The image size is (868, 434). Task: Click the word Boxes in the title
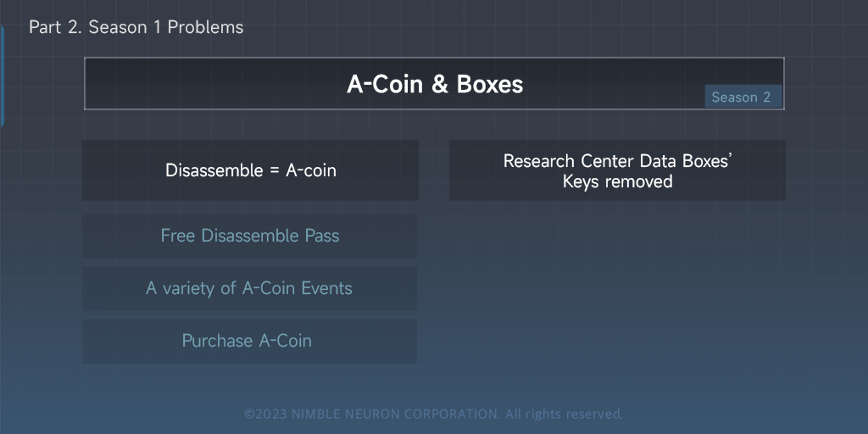pos(490,84)
